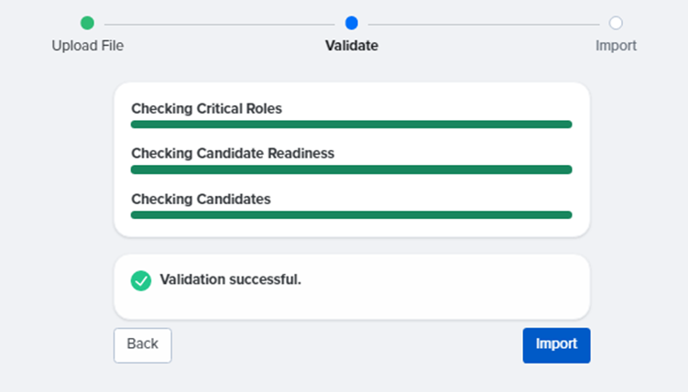Click the Checking Candidates heading
Image resolution: width=688 pixels, height=392 pixels.
tap(201, 199)
